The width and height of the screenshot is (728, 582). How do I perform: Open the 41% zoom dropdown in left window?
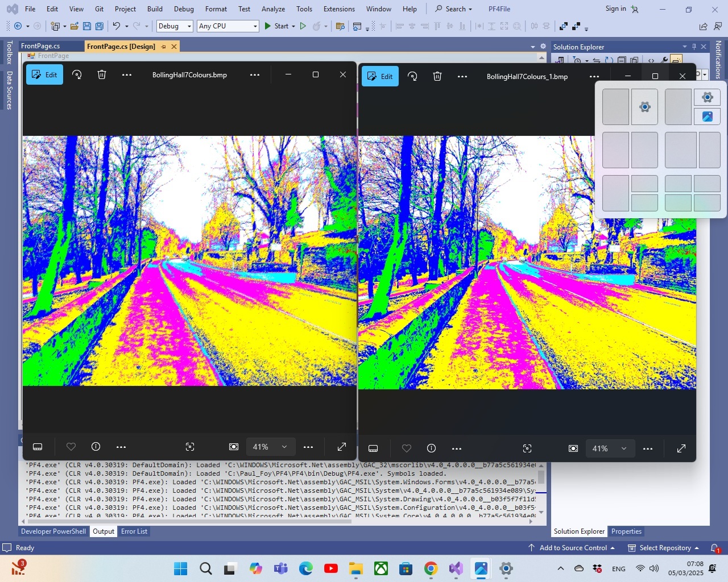[270, 447]
